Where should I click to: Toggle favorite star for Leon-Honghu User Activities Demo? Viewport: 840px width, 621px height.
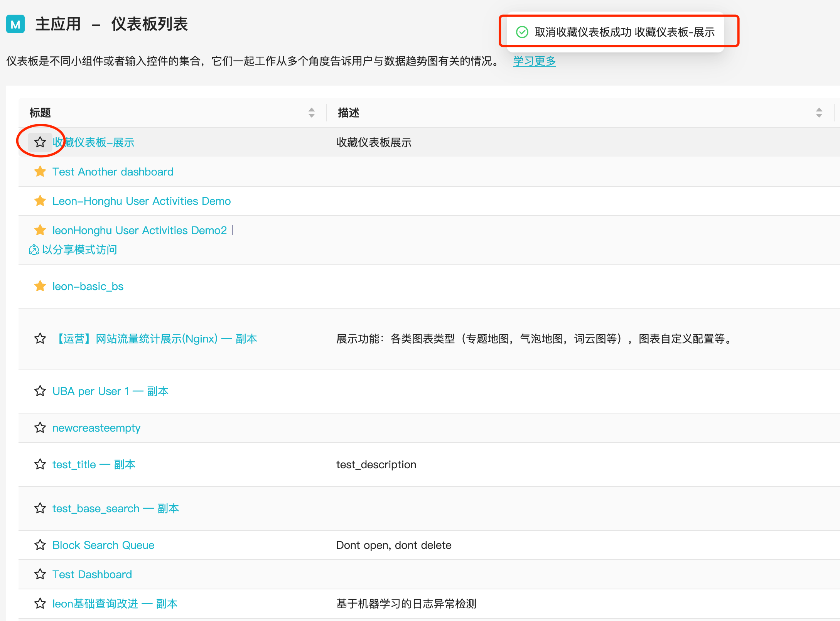(x=40, y=200)
